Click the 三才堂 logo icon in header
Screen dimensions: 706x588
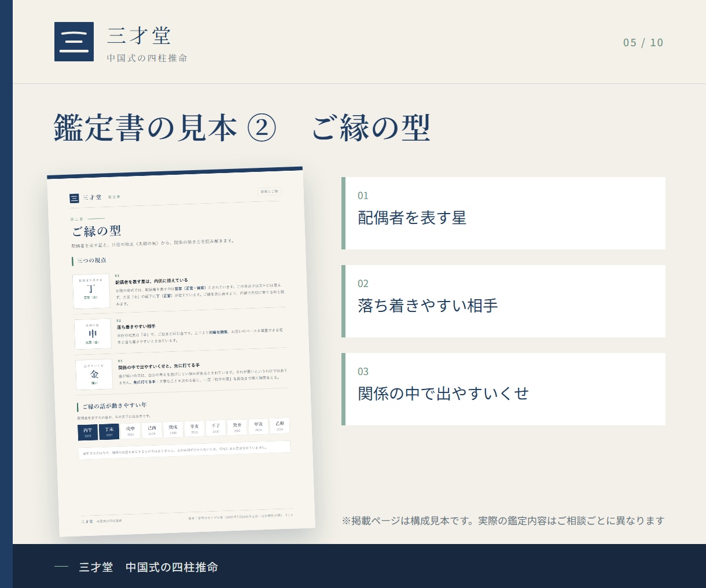74,42
